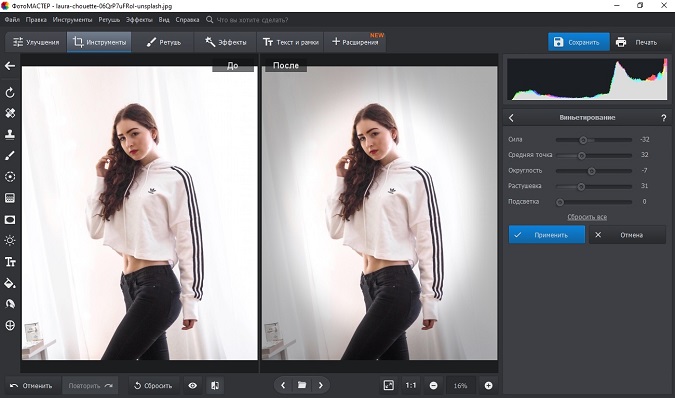The height and width of the screenshot is (398, 675).
Task: Open the Вид menu
Action: 164,20
